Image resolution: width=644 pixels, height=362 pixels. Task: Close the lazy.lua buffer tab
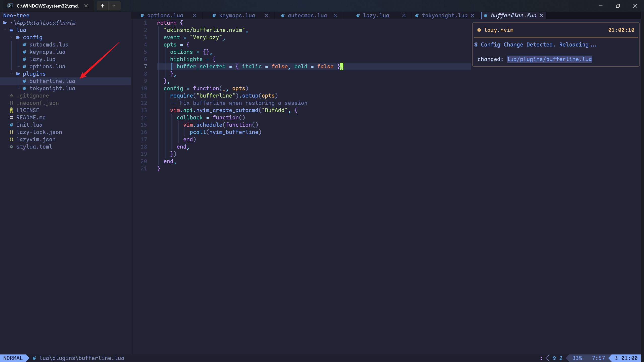[404, 16]
